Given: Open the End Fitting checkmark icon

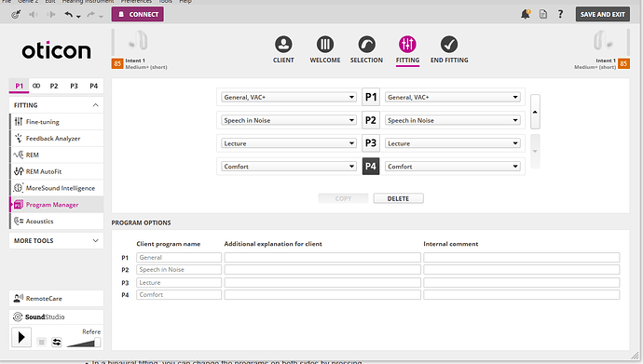Looking at the screenshot, I should 449,45.
